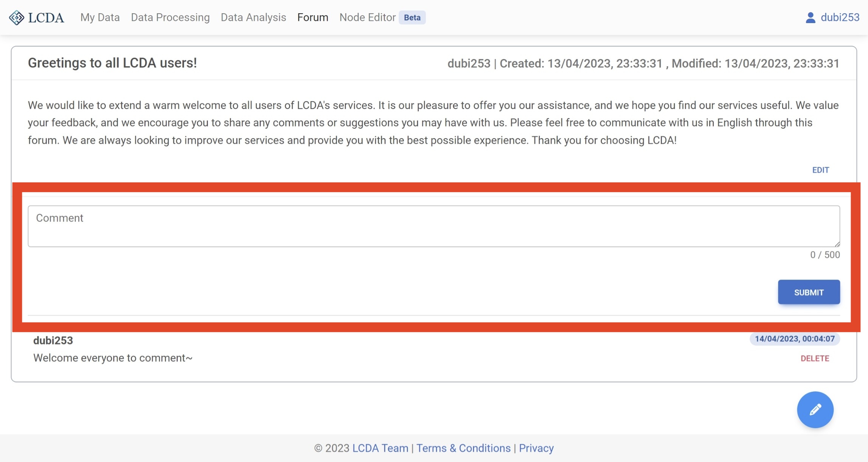
Task: Focus the Comment text field
Action: tap(434, 226)
